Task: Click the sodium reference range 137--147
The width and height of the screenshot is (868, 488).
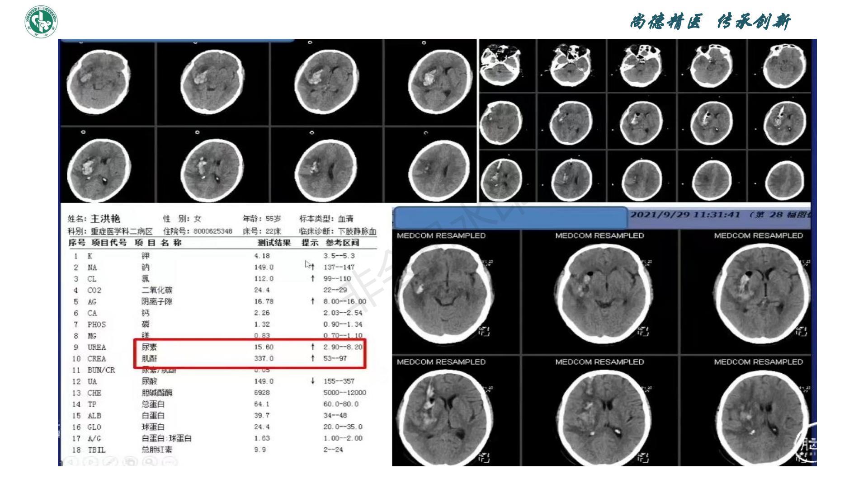Action: (339, 267)
